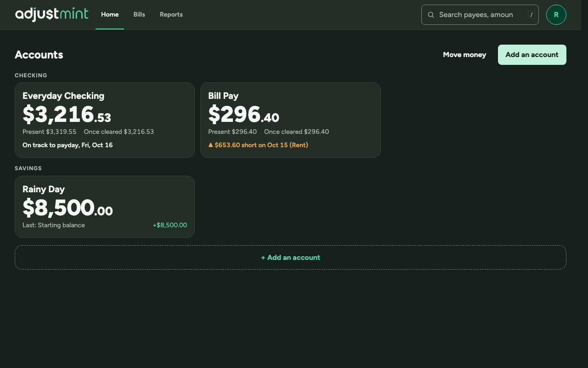The width and height of the screenshot is (588, 368).
Task: Click 'Present $296.40' text
Action: click(232, 132)
